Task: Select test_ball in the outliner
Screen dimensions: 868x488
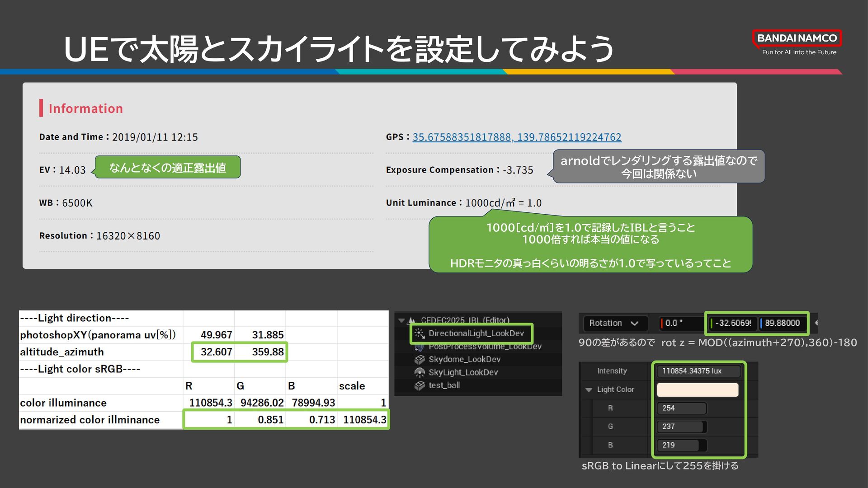Action: [444, 385]
